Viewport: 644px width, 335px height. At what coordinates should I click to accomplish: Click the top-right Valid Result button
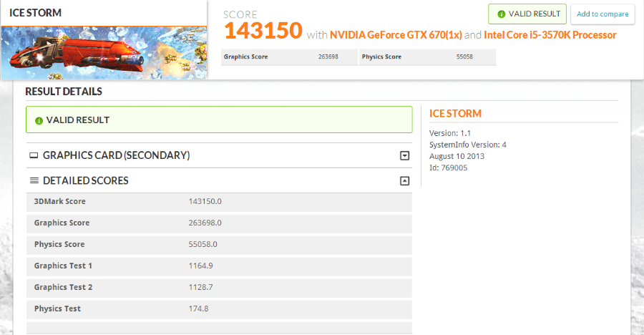[527, 14]
